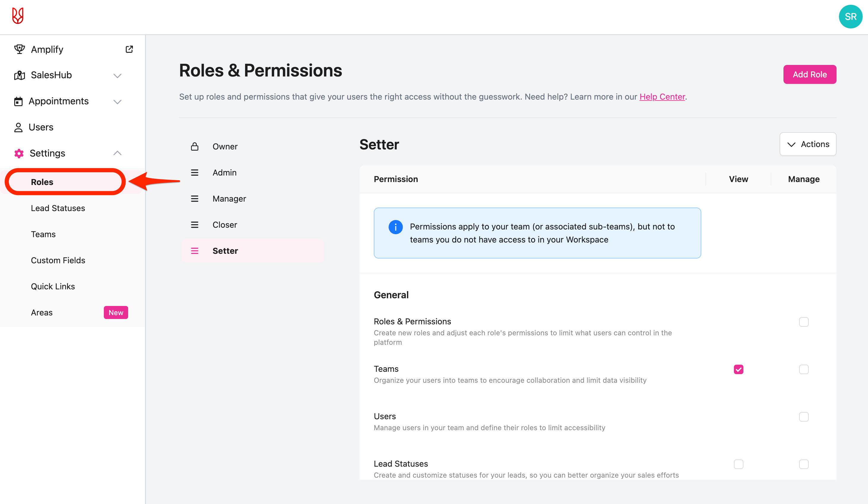Click the Appointments calendar icon
This screenshot has height=504, width=868.
(18, 101)
